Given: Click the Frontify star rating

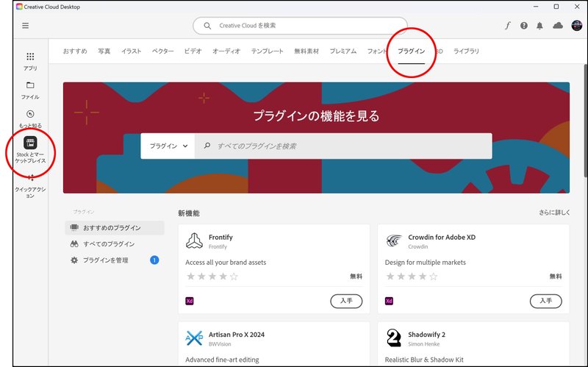Looking at the screenshot, I should (212, 277).
